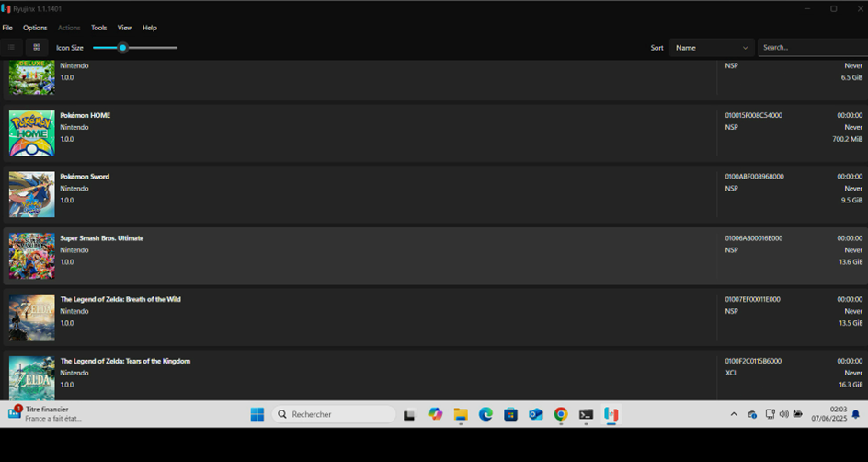The image size is (868, 462).
Task: Click the 13.5 GiB file size
Action: (x=851, y=323)
